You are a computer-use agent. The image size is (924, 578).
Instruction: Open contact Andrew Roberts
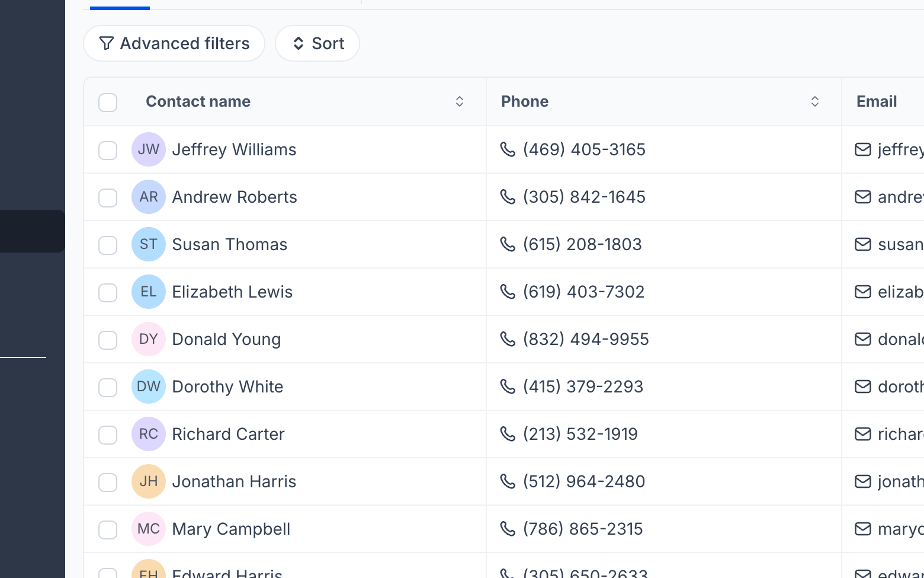coord(235,197)
